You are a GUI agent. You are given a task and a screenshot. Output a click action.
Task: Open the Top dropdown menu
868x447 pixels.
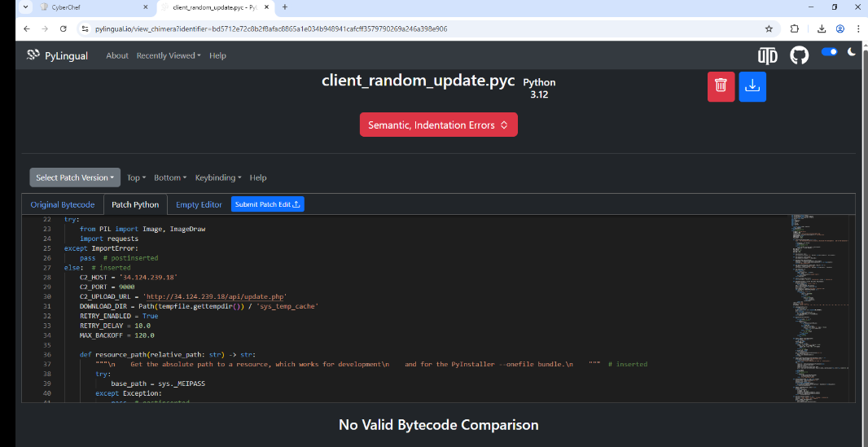point(136,177)
